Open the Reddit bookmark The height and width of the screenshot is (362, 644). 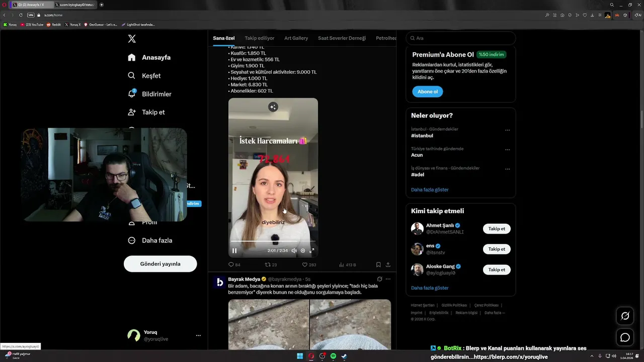54,24
